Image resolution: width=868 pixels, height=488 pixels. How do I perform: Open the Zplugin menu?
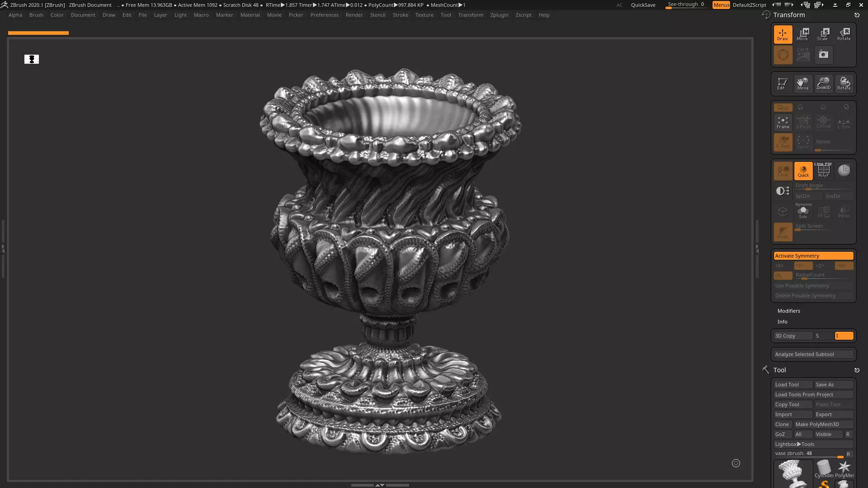(499, 15)
